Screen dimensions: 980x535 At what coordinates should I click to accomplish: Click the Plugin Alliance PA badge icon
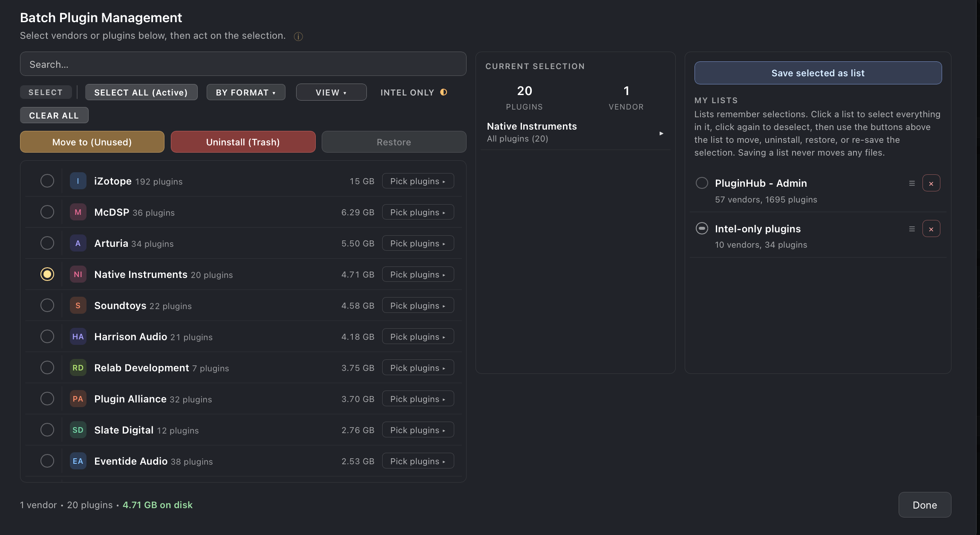click(78, 399)
